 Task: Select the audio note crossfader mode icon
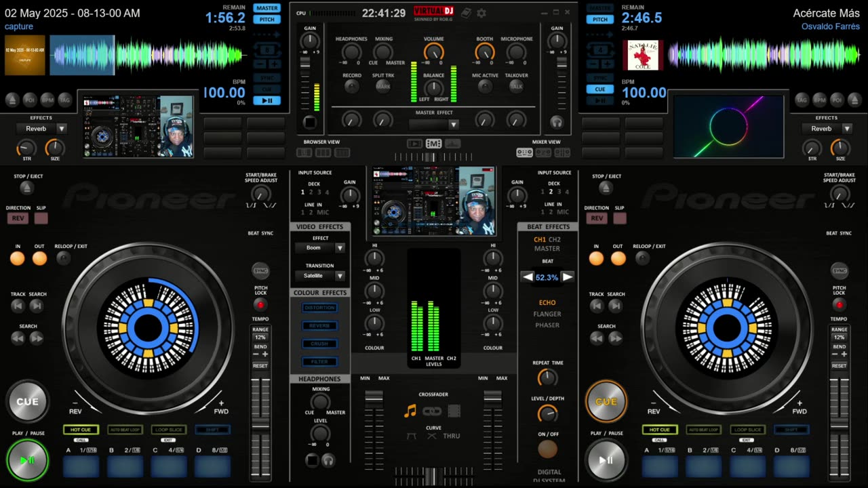pos(410,411)
